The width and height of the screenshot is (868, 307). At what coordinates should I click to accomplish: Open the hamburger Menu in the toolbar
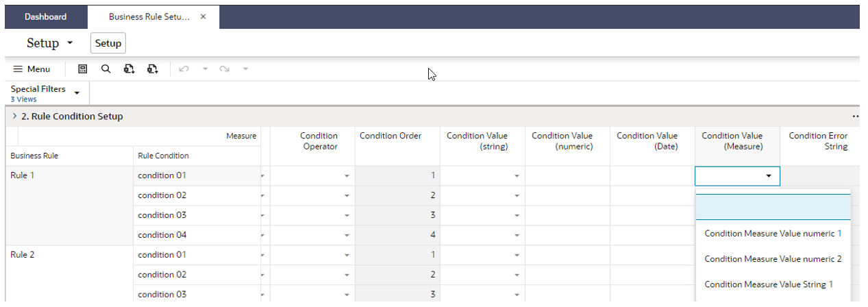click(x=32, y=69)
